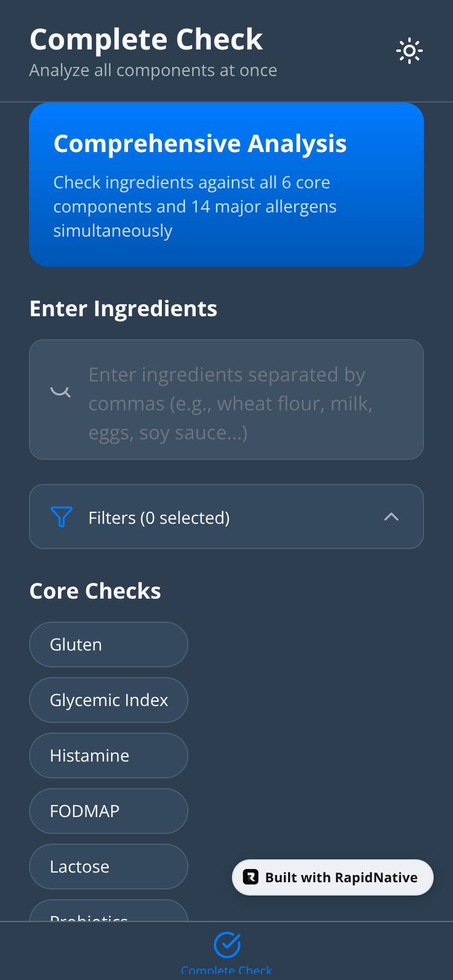Expand the Filters (0 selected) panel

[159, 518]
